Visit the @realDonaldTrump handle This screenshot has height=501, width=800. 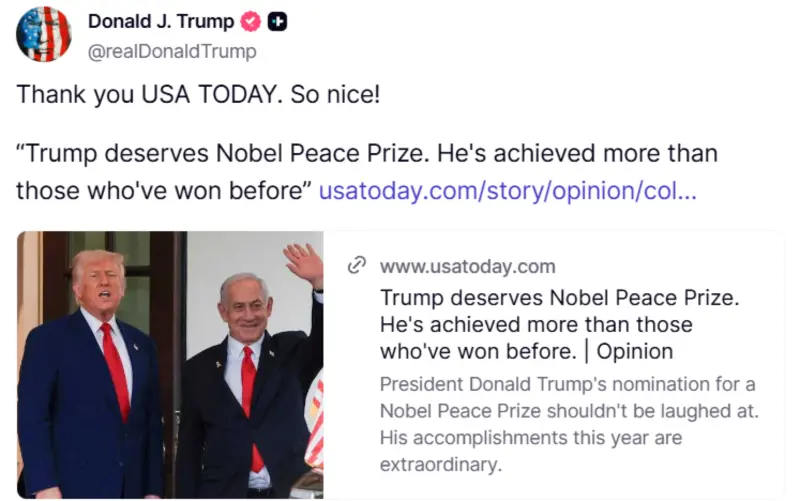[172, 52]
